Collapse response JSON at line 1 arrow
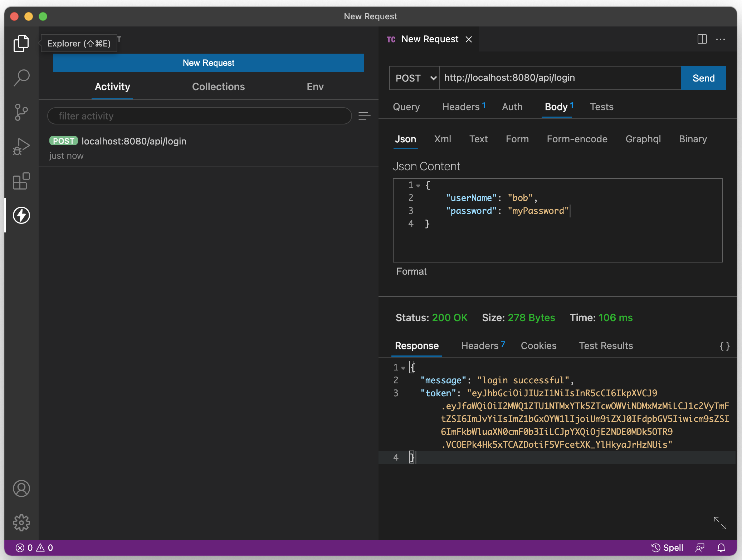This screenshot has height=560, width=742. coord(403,368)
